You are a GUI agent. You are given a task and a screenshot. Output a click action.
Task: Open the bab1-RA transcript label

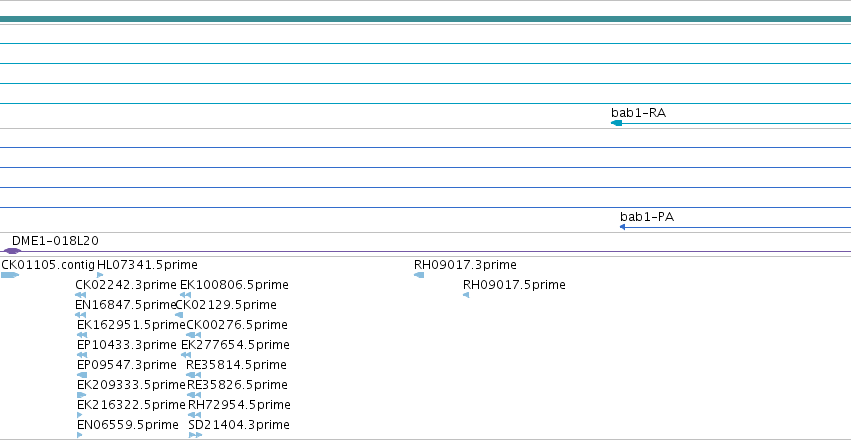[638, 113]
